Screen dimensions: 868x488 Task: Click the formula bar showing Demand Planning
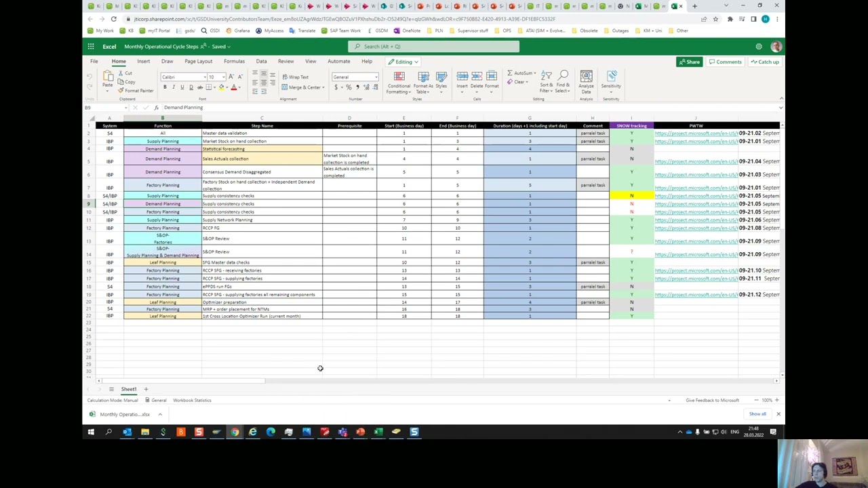[x=469, y=108]
